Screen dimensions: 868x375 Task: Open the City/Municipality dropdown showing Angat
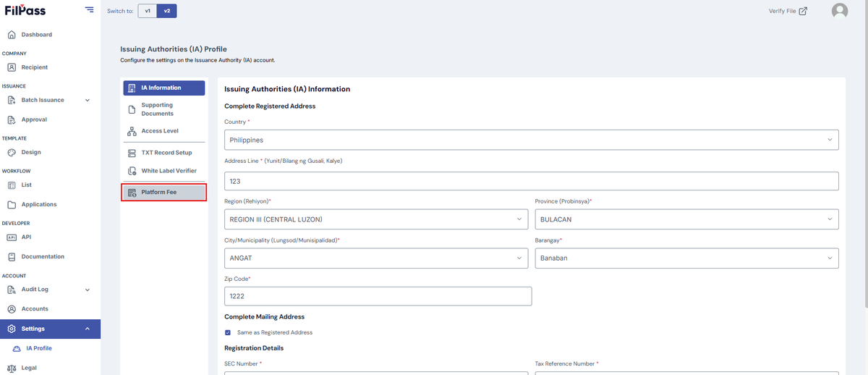tap(376, 258)
